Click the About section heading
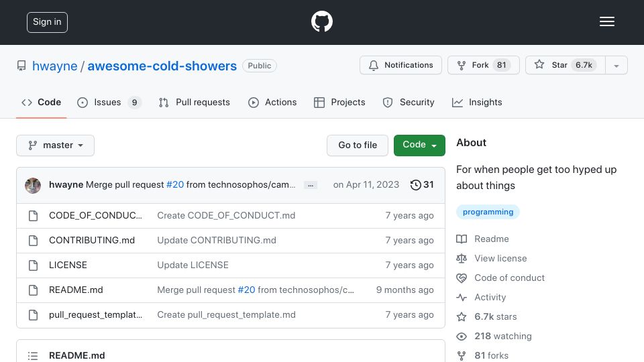The width and height of the screenshot is (644, 362). (x=471, y=142)
